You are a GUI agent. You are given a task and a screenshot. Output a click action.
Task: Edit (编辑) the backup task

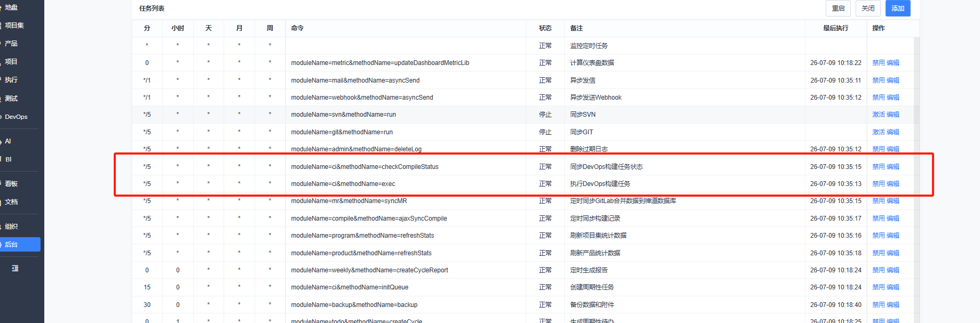(x=893, y=305)
